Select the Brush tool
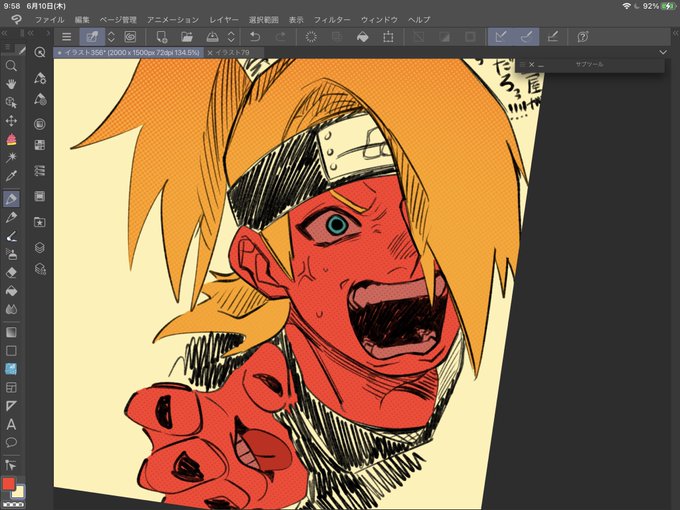The width and height of the screenshot is (680, 510). [x=11, y=236]
